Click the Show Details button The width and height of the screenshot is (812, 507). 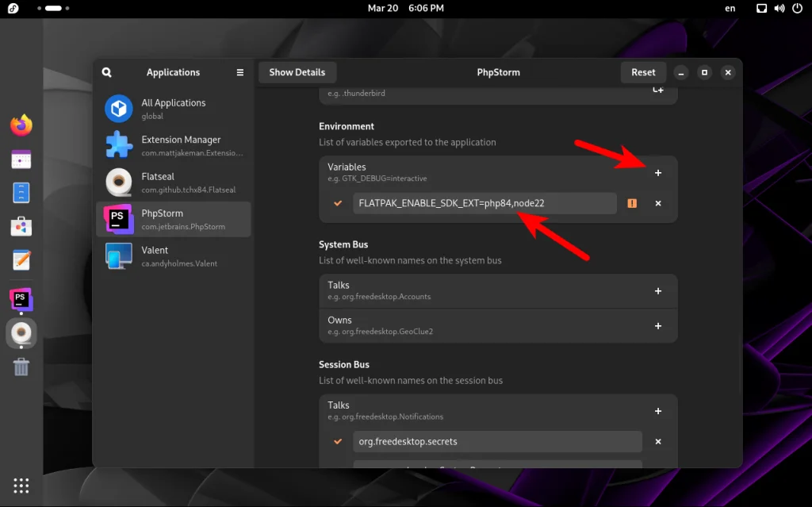pos(297,71)
